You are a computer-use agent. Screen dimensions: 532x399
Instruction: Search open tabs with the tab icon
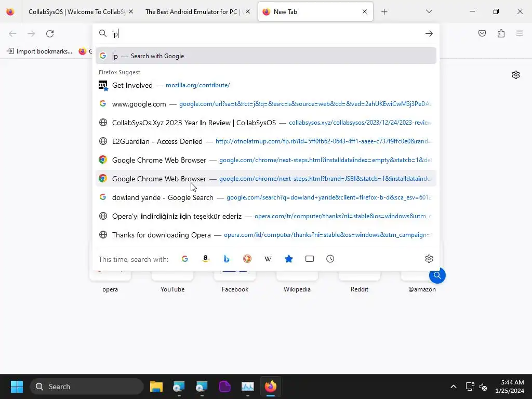tap(310, 259)
